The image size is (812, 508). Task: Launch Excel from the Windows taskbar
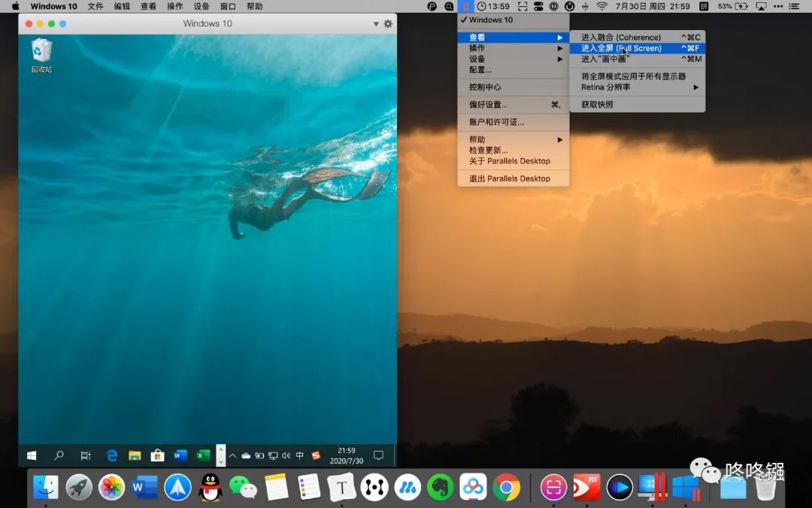point(203,455)
